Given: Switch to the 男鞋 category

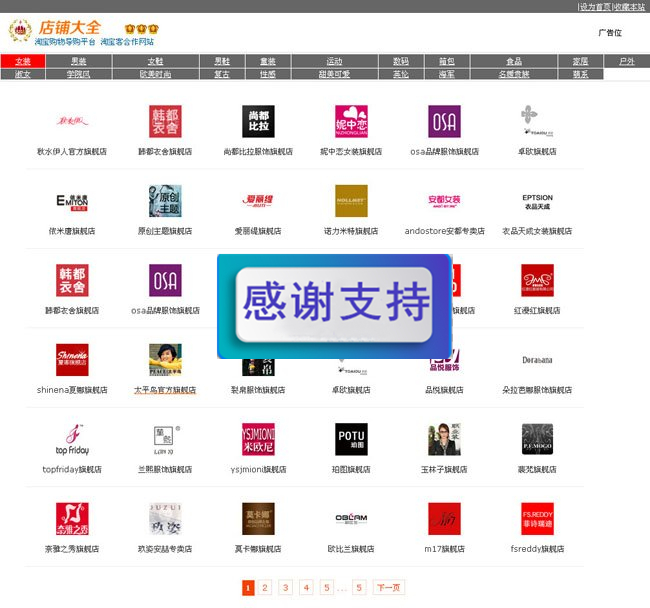Looking at the screenshot, I should pos(222,61).
